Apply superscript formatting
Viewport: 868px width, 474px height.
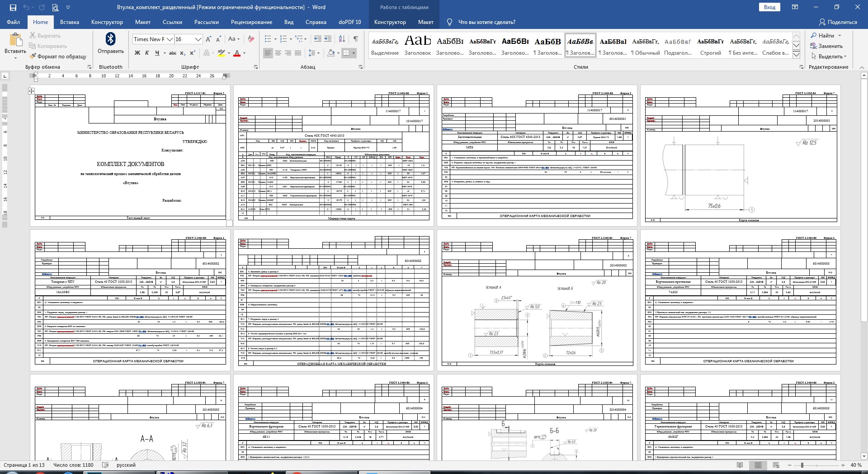[193, 53]
